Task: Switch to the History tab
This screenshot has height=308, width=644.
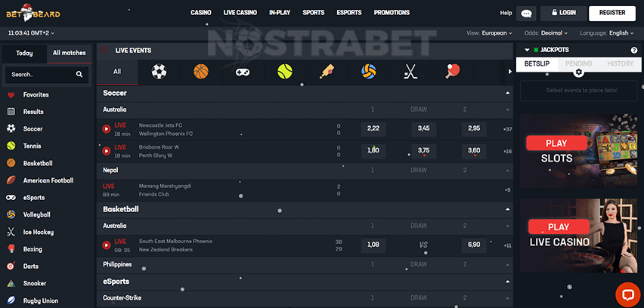Action: point(620,64)
